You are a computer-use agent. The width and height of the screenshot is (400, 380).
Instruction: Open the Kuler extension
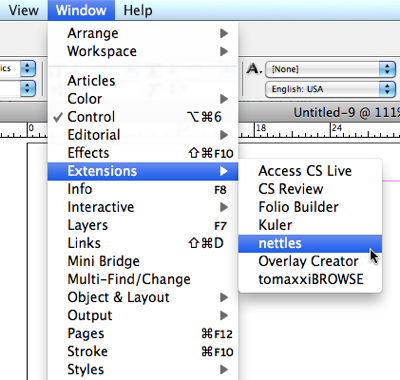[310, 225]
